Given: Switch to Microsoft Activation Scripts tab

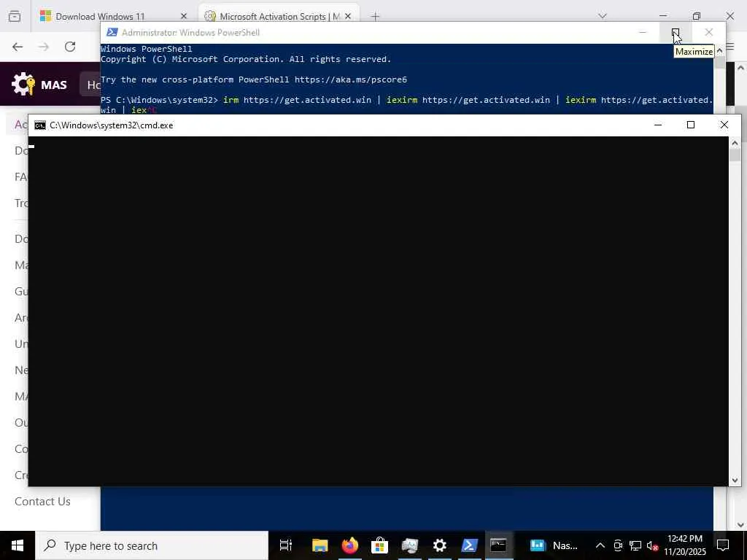Looking at the screenshot, I should 279,16.
